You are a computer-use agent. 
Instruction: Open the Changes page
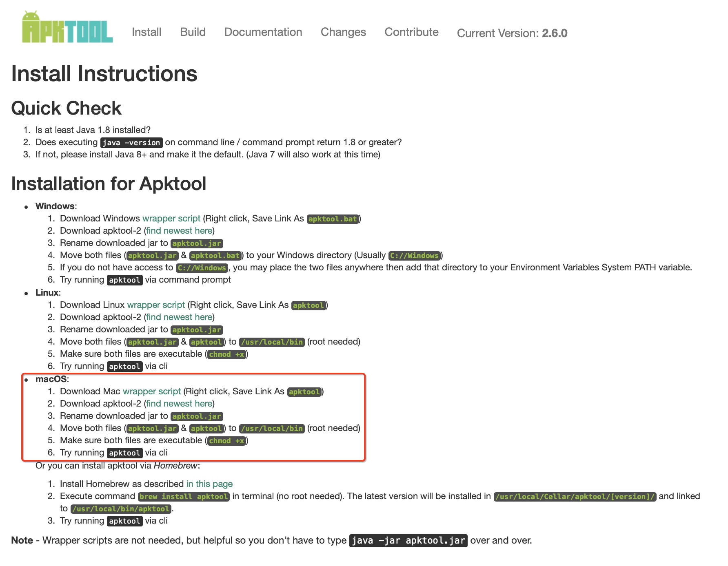[x=343, y=32]
